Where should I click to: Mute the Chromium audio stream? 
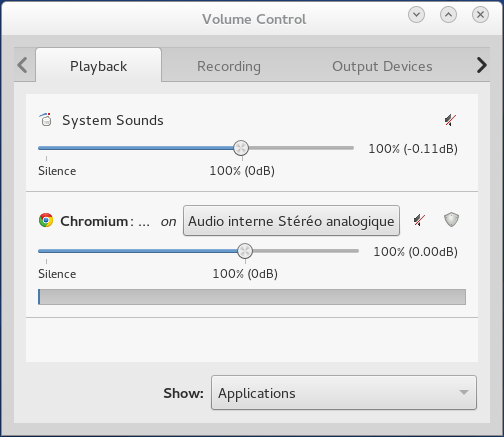419,220
